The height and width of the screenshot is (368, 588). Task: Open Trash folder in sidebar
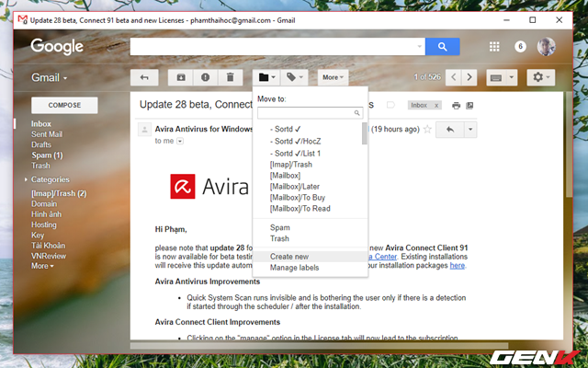pos(40,166)
